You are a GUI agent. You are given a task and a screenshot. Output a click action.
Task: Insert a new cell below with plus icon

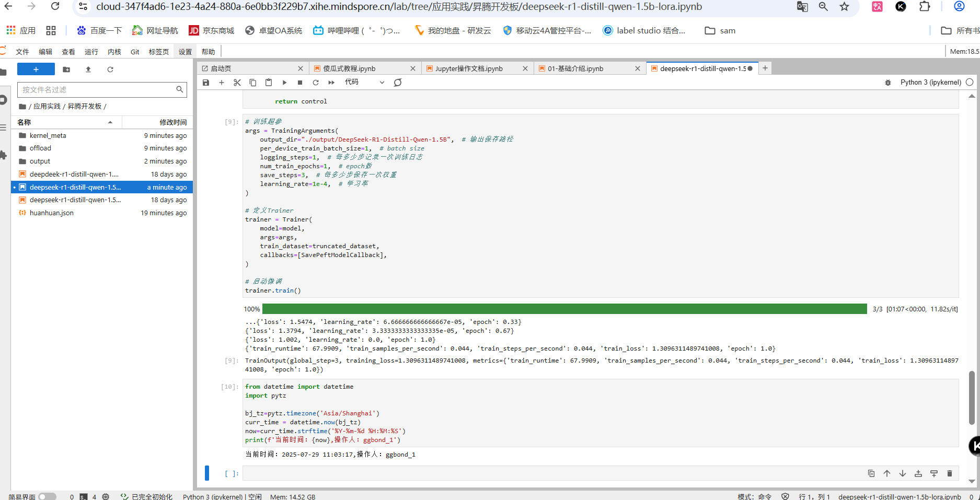pyautogui.click(x=222, y=83)
